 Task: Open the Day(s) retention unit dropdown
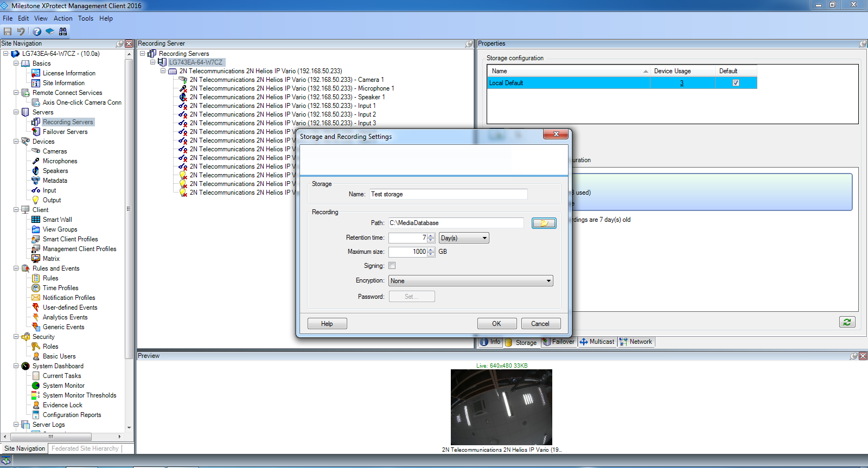click(464, 238)
